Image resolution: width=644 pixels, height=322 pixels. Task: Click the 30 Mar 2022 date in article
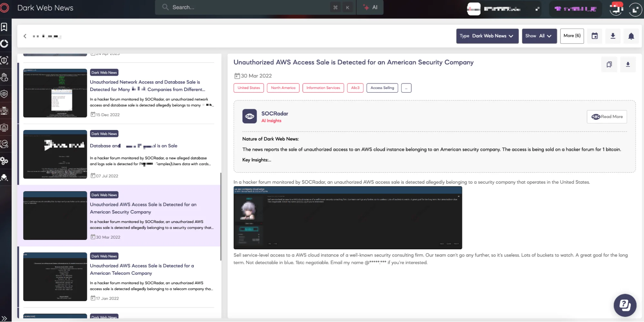253,76
